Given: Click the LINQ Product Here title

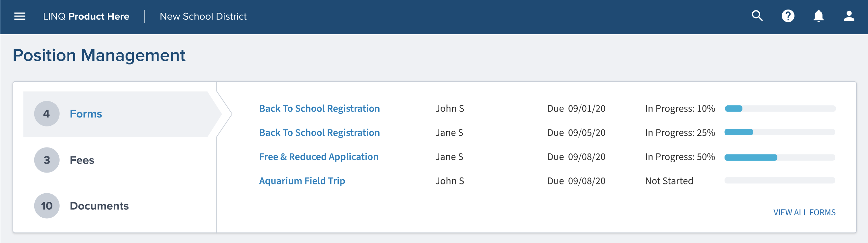Looking at the screenshot, I should (x=86, y=16).
